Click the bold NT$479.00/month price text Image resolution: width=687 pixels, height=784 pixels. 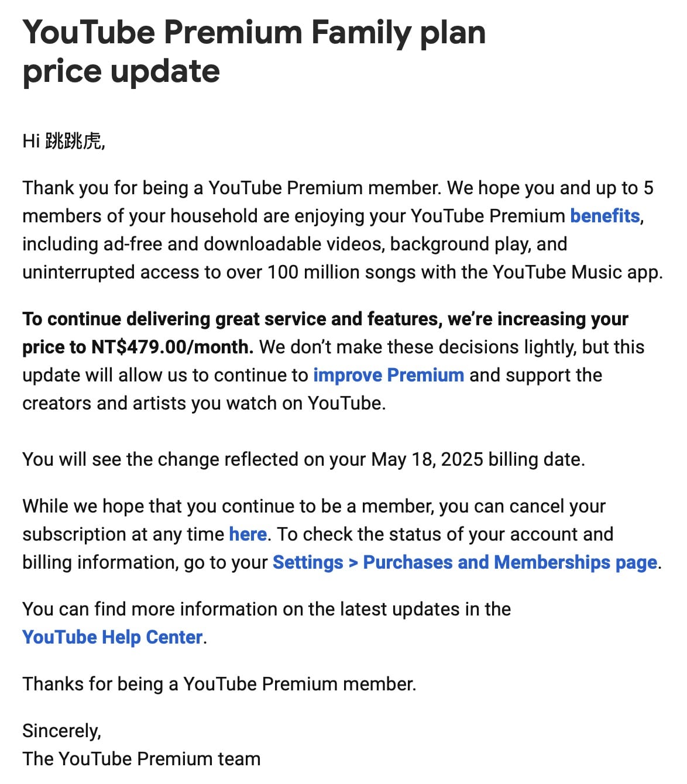click(172, 347)
